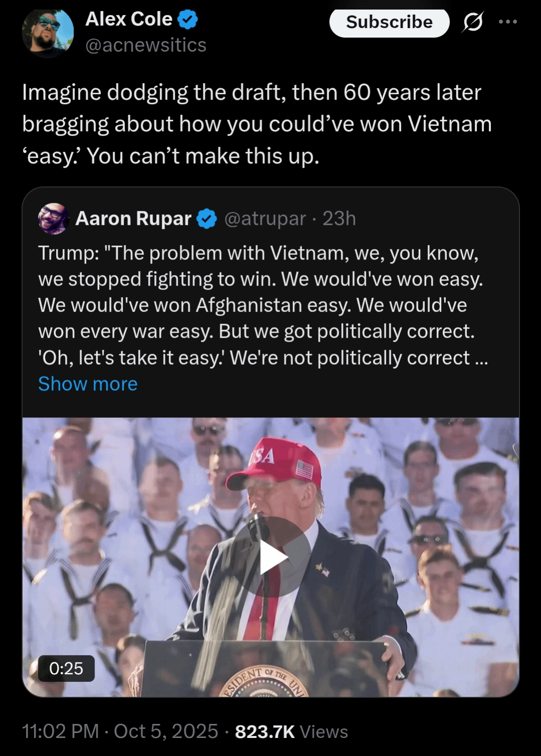
Task: Click the 0:25 video duration badge
Action: point(66,668)
